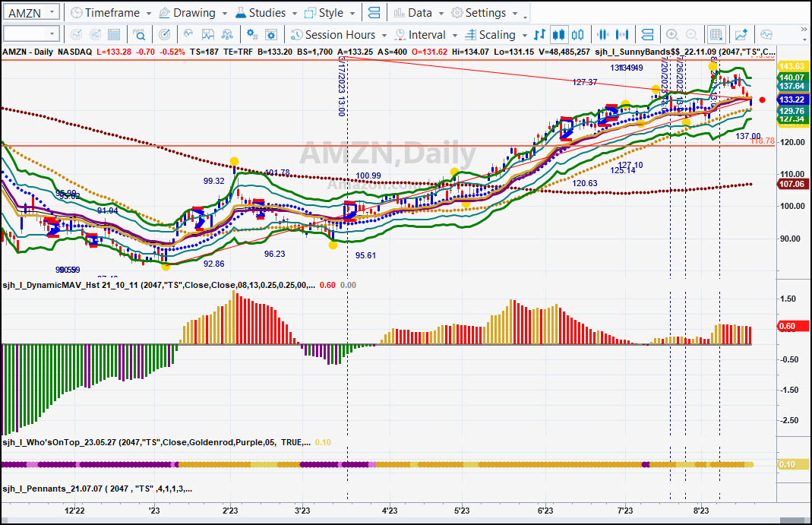Image resolution: width=812 pixels, height=525 pixels.
Task: Click the stacked panels icon in second toolbar
Action: [x=647, y=35]
